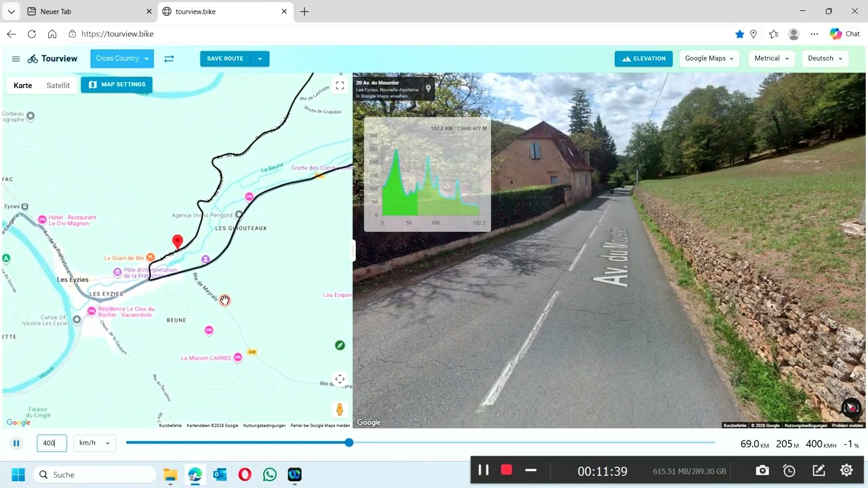
Task: Click the 69.0 KM distance readout
Action: 755,444
